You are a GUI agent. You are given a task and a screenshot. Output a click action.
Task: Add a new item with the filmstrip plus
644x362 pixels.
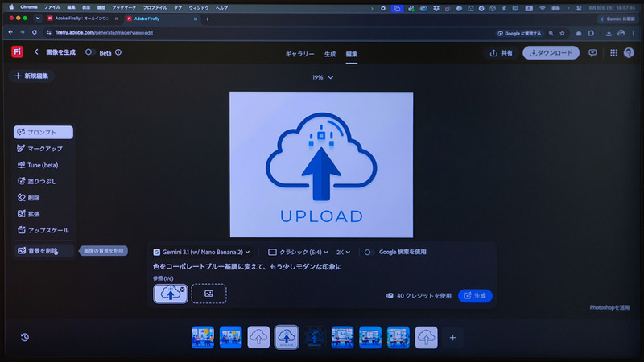[x=452, y=338]
